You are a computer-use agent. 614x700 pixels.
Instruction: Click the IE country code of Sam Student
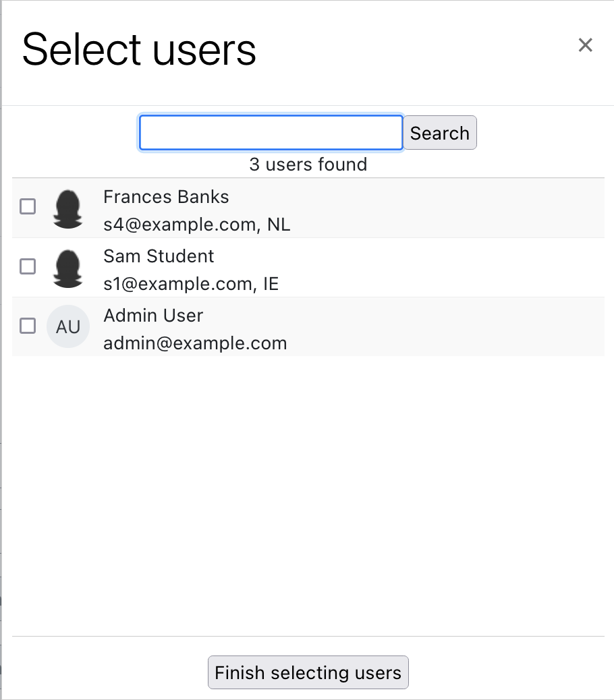271,284
